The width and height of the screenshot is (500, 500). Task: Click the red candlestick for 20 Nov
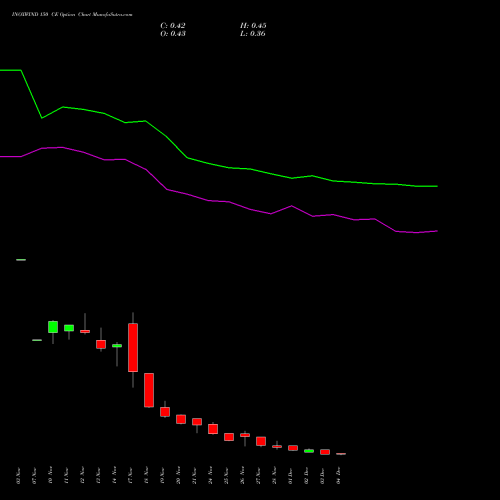point(181,419)
